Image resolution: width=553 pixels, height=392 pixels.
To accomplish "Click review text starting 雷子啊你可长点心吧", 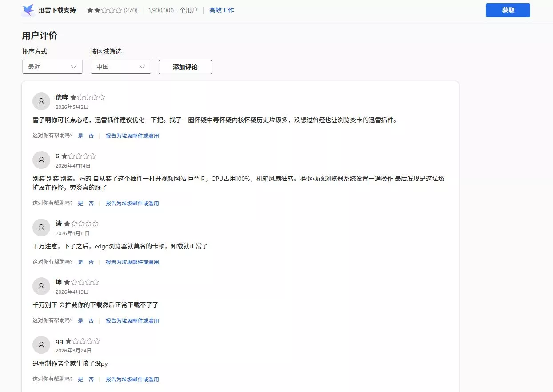I will pos(215,120).
